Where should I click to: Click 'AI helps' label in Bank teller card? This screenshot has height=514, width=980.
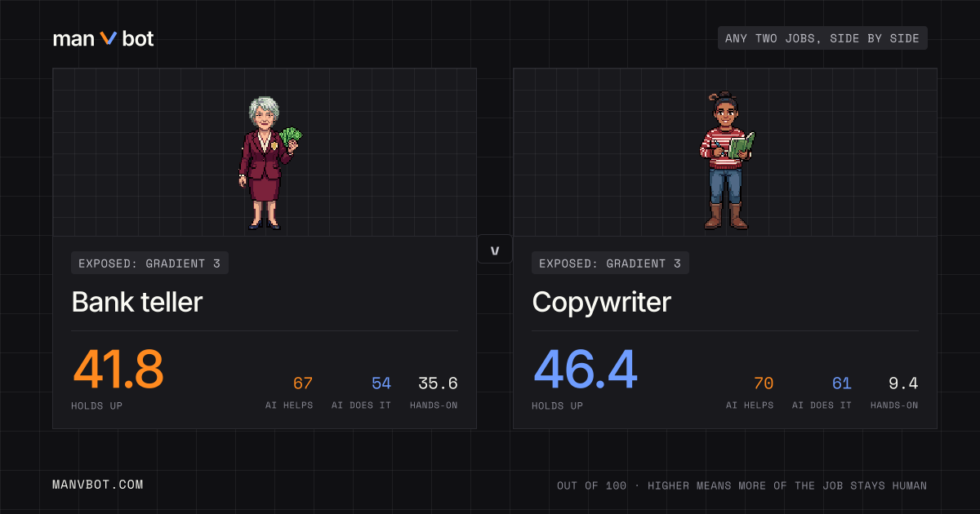tap(289, 405)
